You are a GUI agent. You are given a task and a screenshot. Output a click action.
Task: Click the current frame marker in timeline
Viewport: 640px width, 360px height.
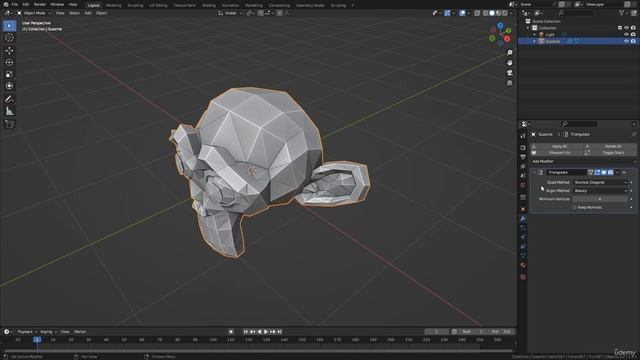click(x=37, y=340)
